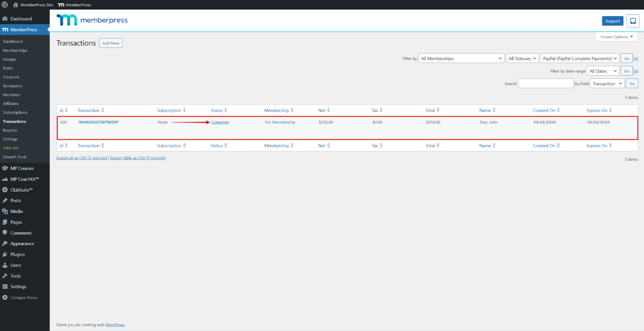Click the WordPress logo in the admin bar
Image resolution: width=644 pixels, height=331 pixels.
click(x=5, y=5)
